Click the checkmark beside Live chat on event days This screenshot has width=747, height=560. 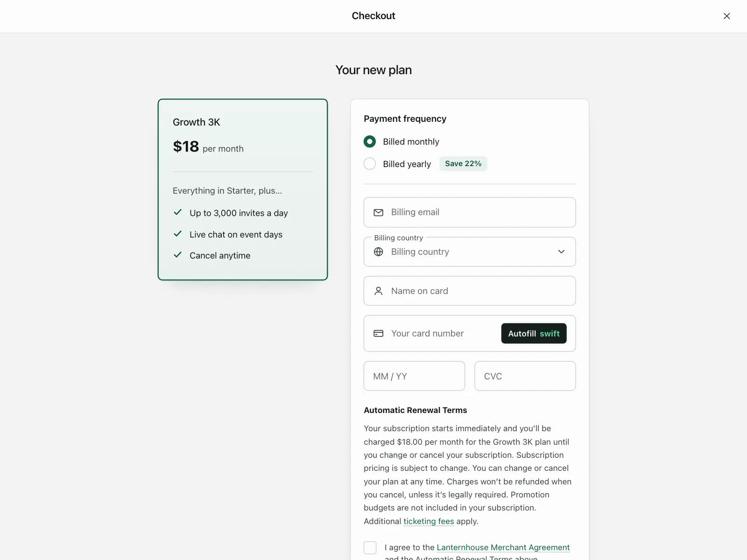tap(177, 234)
